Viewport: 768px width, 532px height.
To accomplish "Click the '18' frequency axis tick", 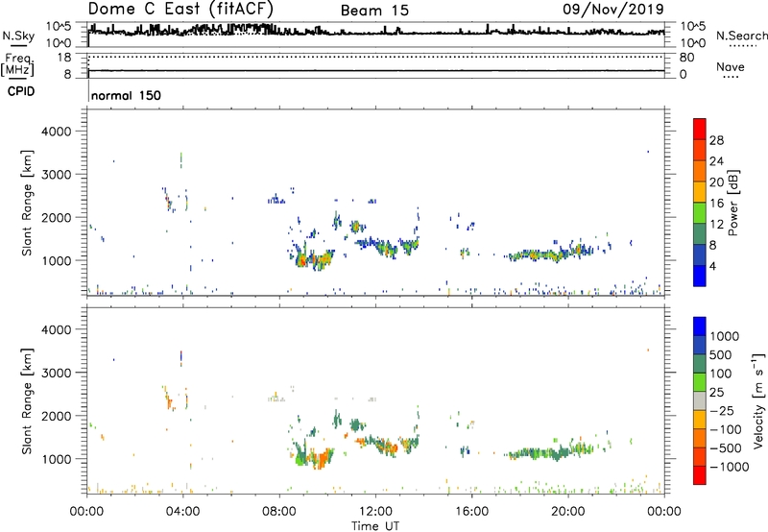I will [x=64, y=58].
